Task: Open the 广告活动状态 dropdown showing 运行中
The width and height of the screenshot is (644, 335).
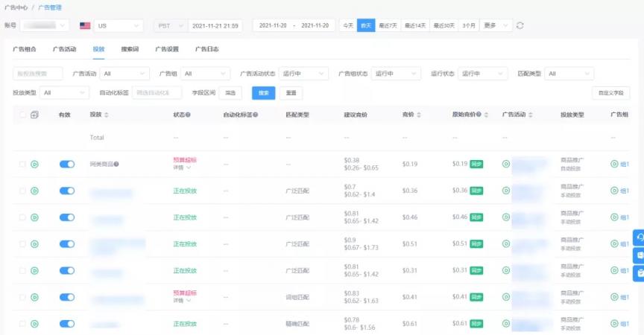Action: [x=303, y=74]
